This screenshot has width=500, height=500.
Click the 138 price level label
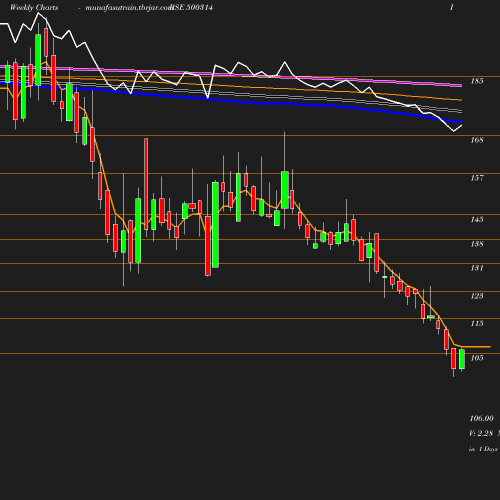click(477, 244)
